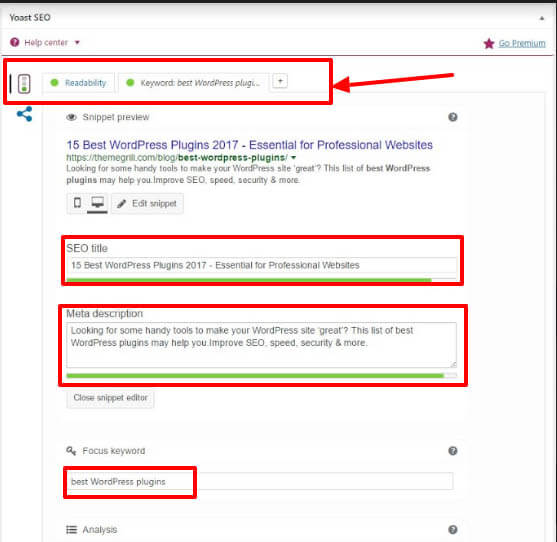The image size is (557, 542).
Task: Open the Snippet preview help question icon
Action: tap(453, 117)
